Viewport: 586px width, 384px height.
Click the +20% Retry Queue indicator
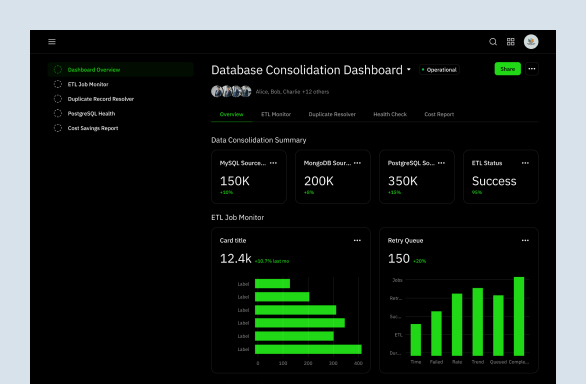pos(419,261)
